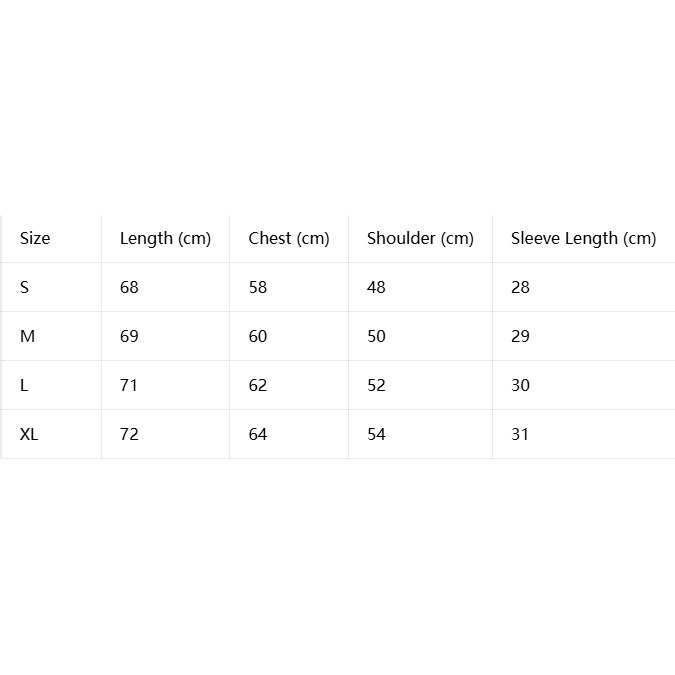
Task: Click chest value 62 in L row
Action: (258, 385)
